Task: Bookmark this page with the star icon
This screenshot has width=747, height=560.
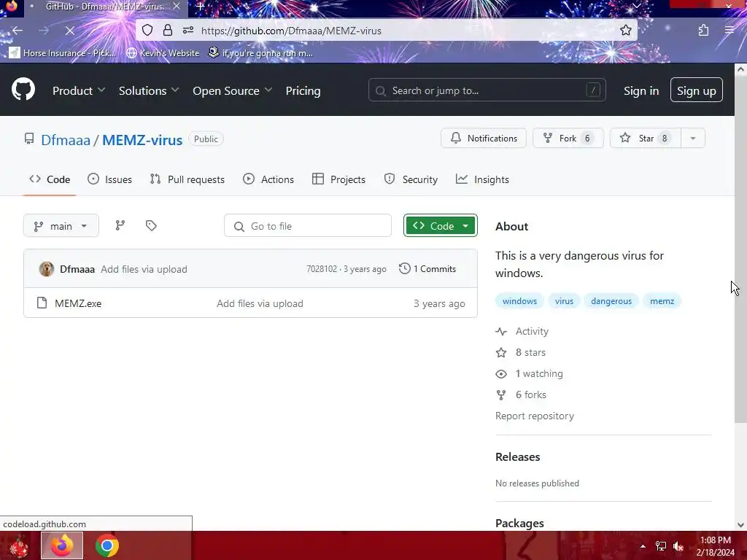Action: coord(625,31)
